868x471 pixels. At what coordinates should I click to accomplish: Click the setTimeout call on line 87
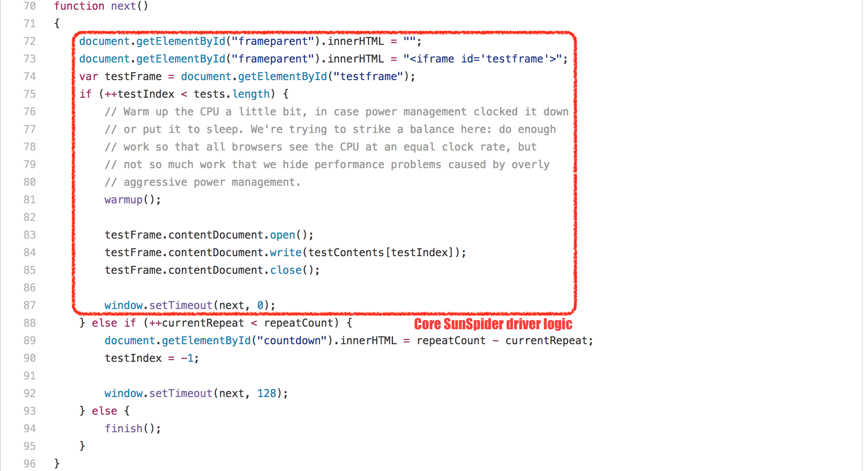(x=180, y=305)
